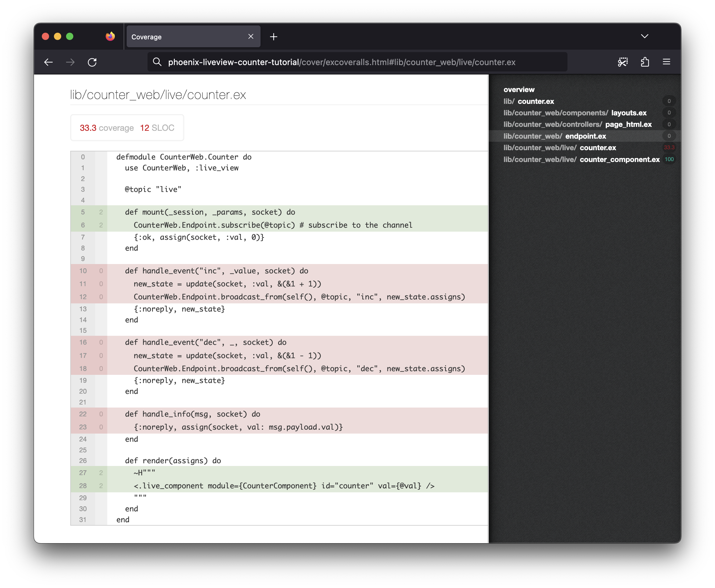Viewport: 715px width, 588px height.
Task: Click the @topic "live" line
Action: pos(153,189)
